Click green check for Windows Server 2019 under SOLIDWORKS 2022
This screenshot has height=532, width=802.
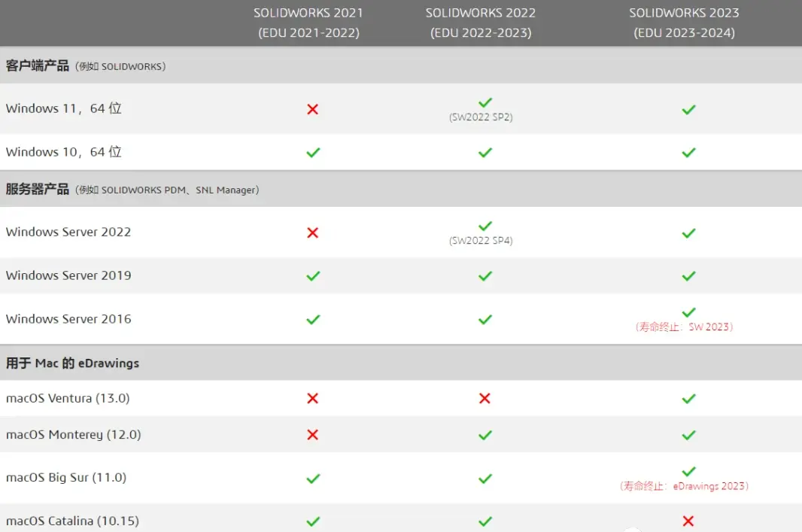click(x=485, y=276)
